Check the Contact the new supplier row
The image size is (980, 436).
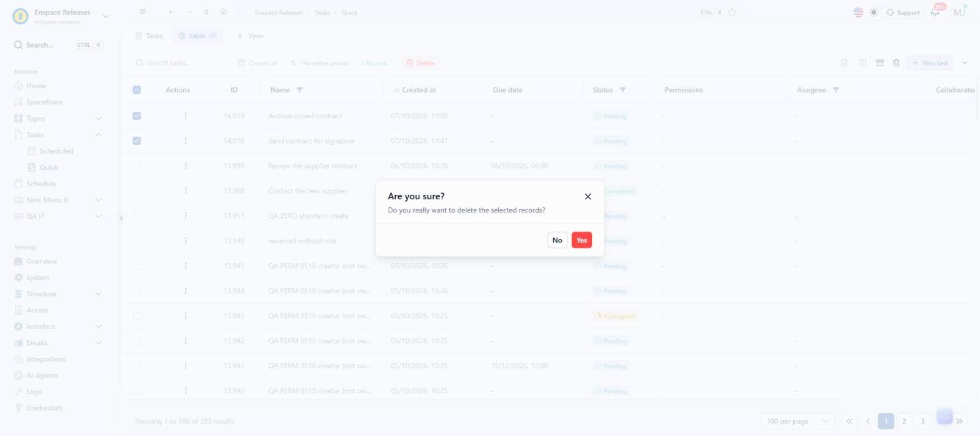click(x=137, y=191)
